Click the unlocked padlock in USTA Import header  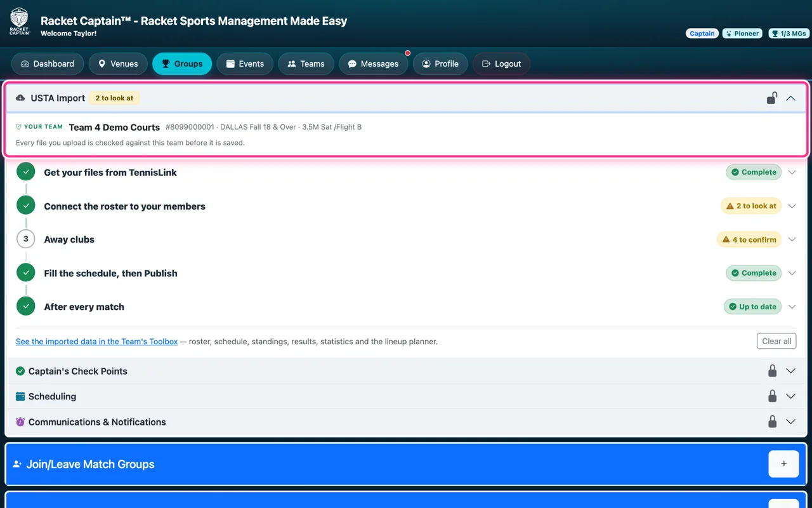point(772,98)
